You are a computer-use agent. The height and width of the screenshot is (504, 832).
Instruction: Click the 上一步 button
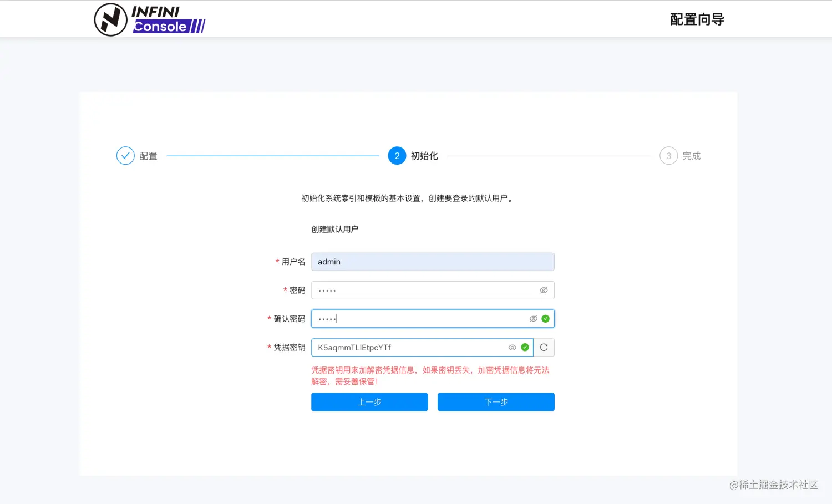click(369, 401)
